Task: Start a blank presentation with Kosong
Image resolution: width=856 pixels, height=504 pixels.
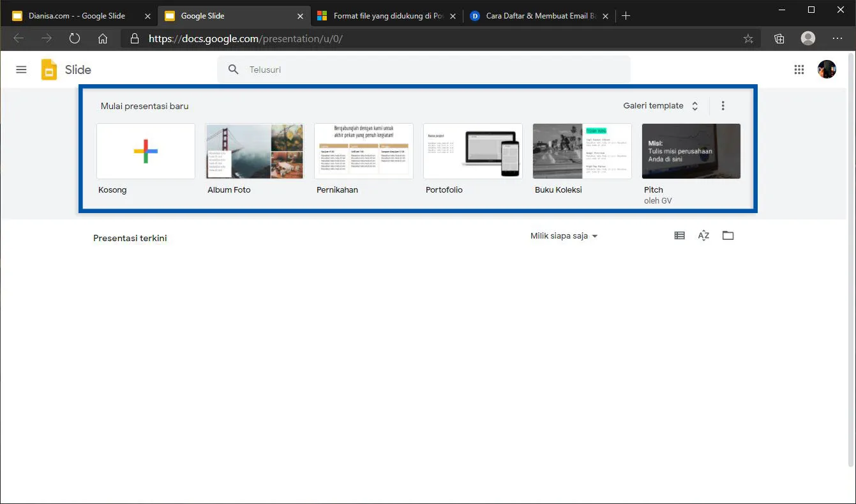Action: pos(146,151)
